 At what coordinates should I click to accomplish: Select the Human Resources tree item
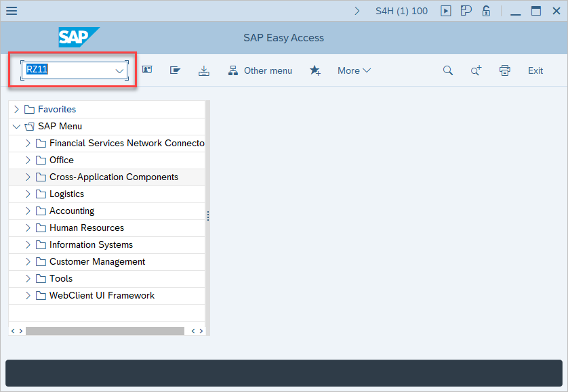click(87, 227)
